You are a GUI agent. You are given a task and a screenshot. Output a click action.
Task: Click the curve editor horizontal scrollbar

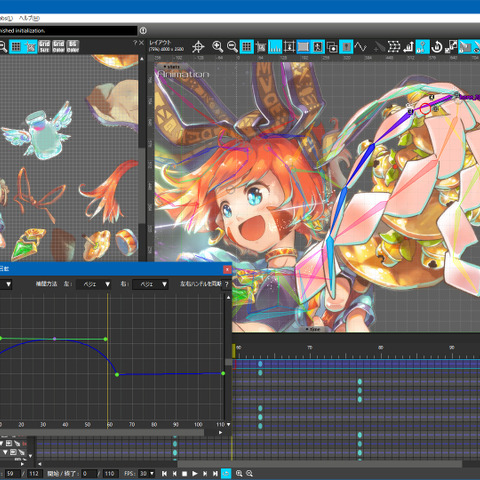pyautogui.click(x=102, y=432)
